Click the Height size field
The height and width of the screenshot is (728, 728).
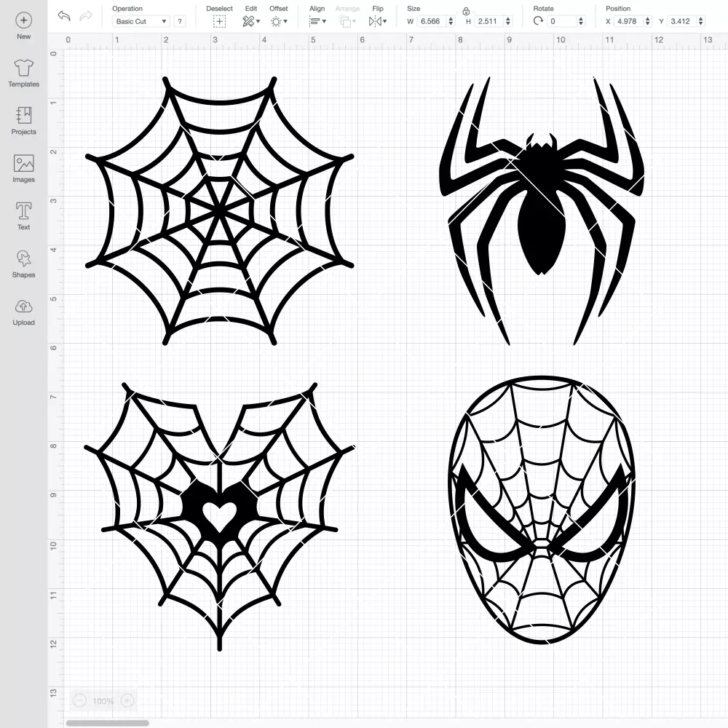point(489,21)
